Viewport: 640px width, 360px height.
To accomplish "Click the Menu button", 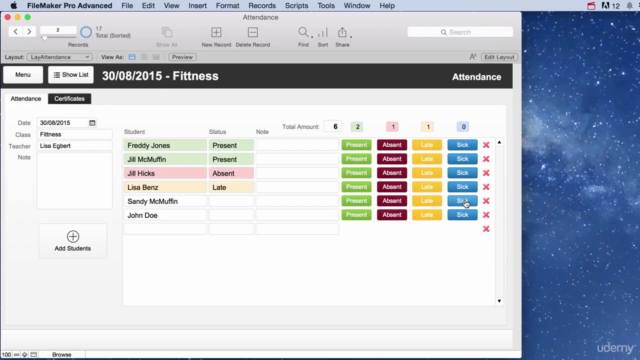I will [x=23, y=75].
